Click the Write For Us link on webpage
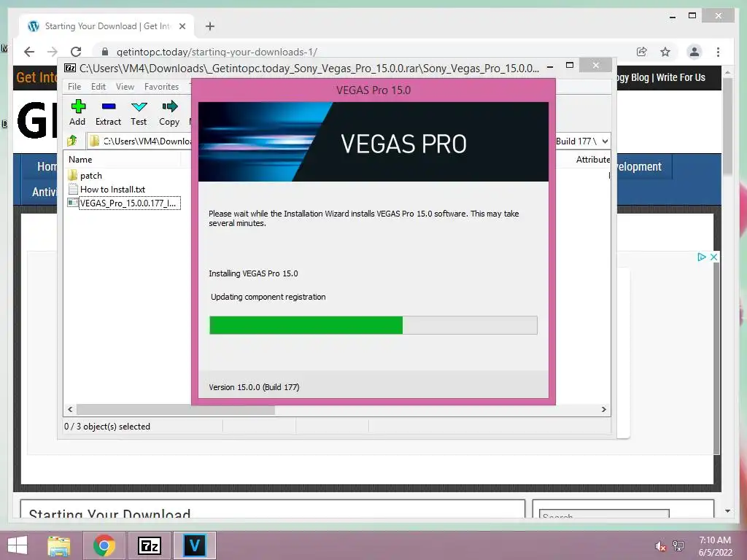Screen dimensions: 747x560 [681, 77]
